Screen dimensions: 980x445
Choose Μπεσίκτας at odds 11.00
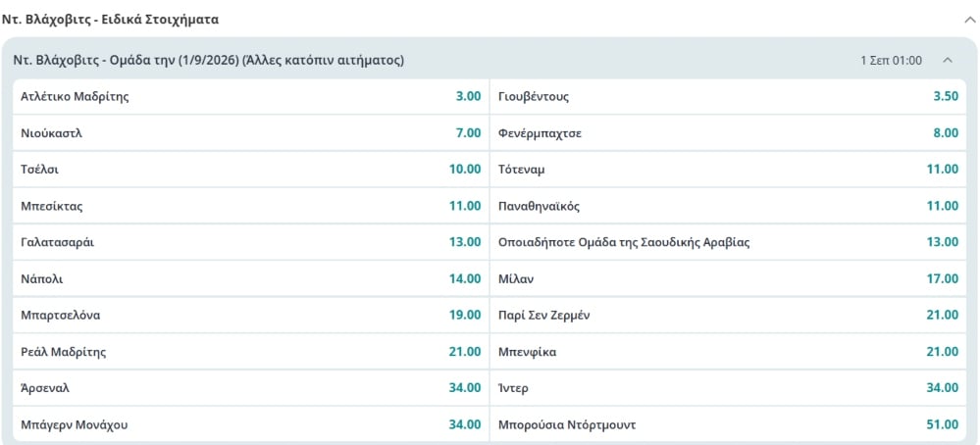pyautogui.click(x=250, y=206)
